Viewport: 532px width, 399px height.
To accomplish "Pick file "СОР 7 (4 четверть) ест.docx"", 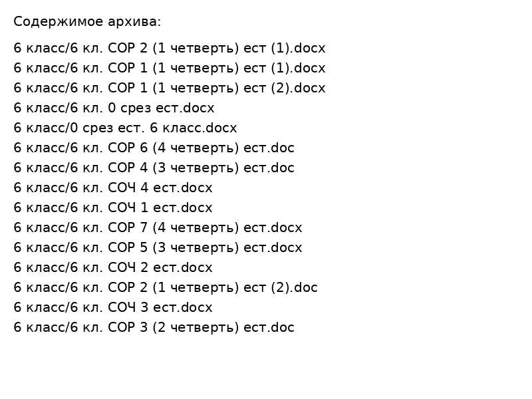I will [158, 228].
